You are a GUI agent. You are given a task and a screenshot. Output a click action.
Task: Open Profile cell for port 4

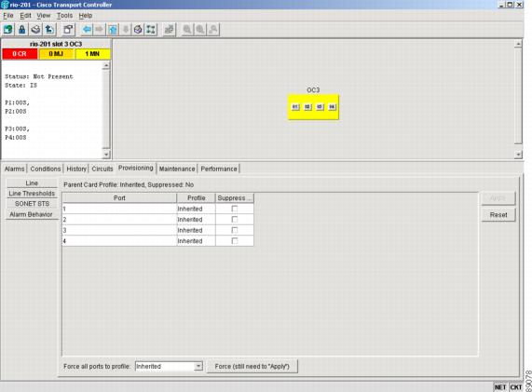point(196,241)
